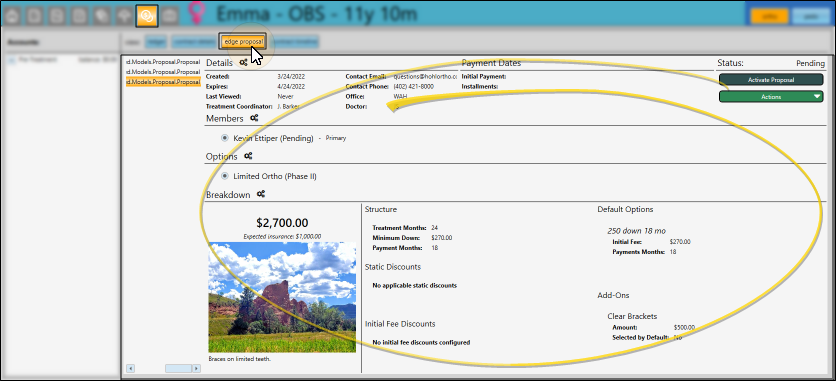Click the horizontal scrollbar thumb
This screenshot has width=836, height=381.
tap(178, 368)
